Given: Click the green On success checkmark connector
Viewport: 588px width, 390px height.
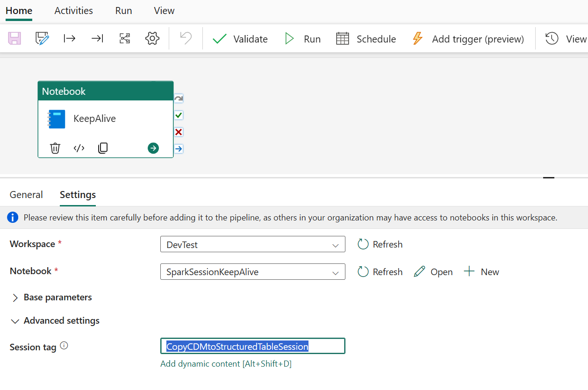Looking at the screenshot, I should 179,115.
